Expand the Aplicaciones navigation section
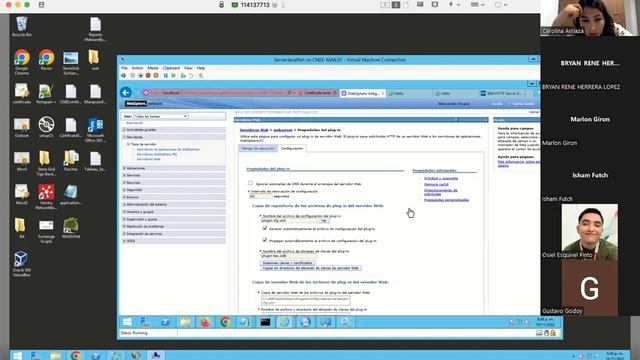Image resolution: width=640 pixels, height=360 pixels. coord(174,168)
